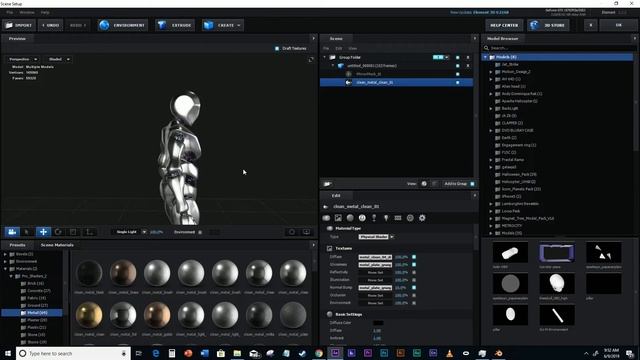Open the Shaded display mode dropdown
This screenshot has width=640, height=360.
(59, 59)
